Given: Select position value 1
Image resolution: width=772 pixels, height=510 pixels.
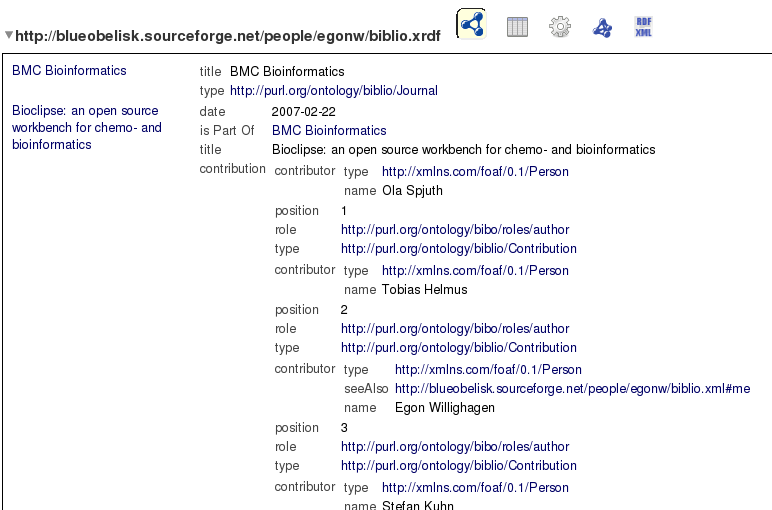Looking at the screenshot, I should coord(344,211).
